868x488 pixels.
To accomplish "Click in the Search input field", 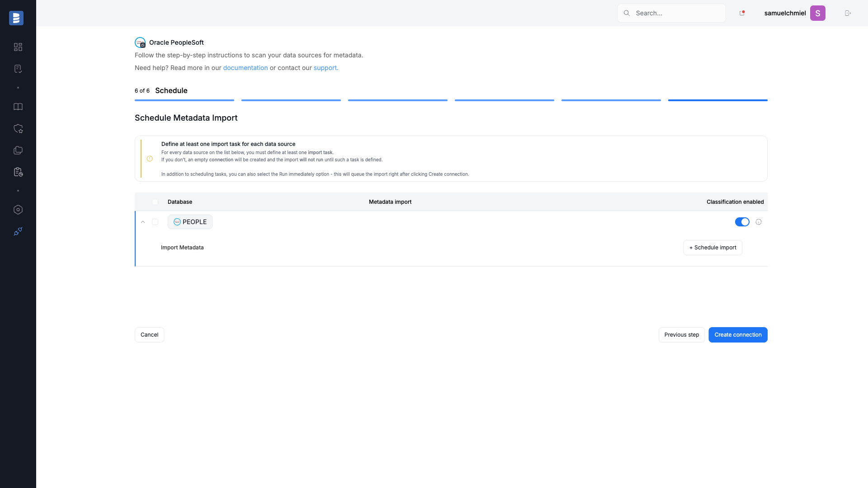I will [671, 13].
